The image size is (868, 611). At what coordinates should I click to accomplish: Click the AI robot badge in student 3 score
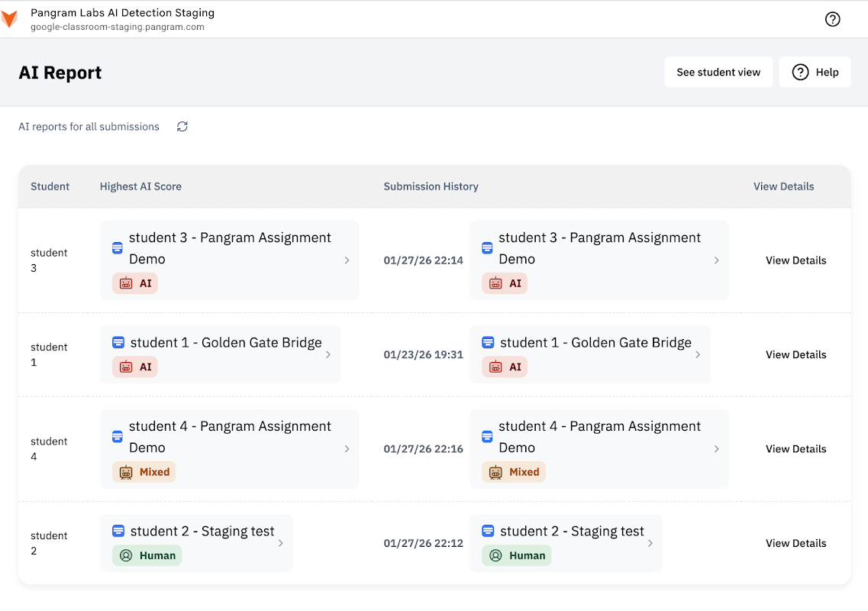tap(134, 283)
